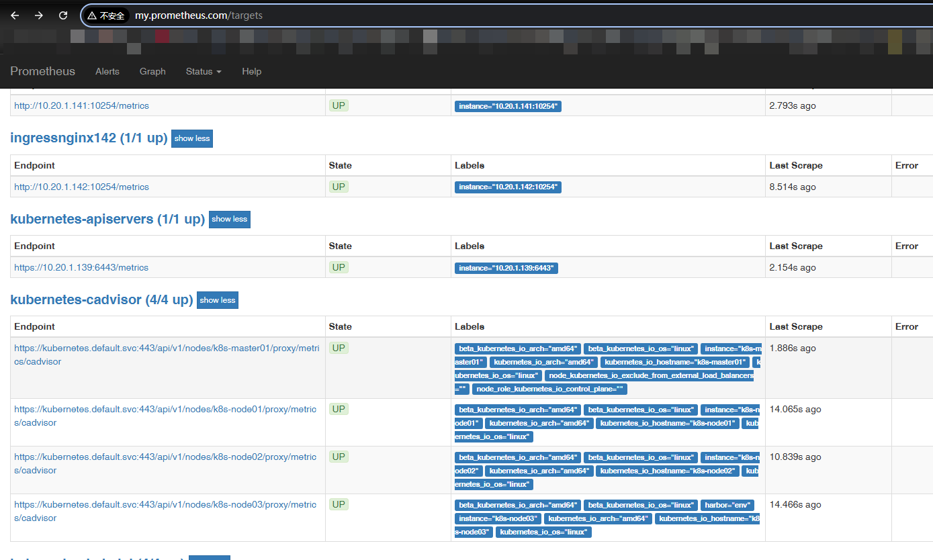Click label kubernetes_io_hostname="k8s-master01"
Viewport: 933px width, 560px height.
coord(675,363)
